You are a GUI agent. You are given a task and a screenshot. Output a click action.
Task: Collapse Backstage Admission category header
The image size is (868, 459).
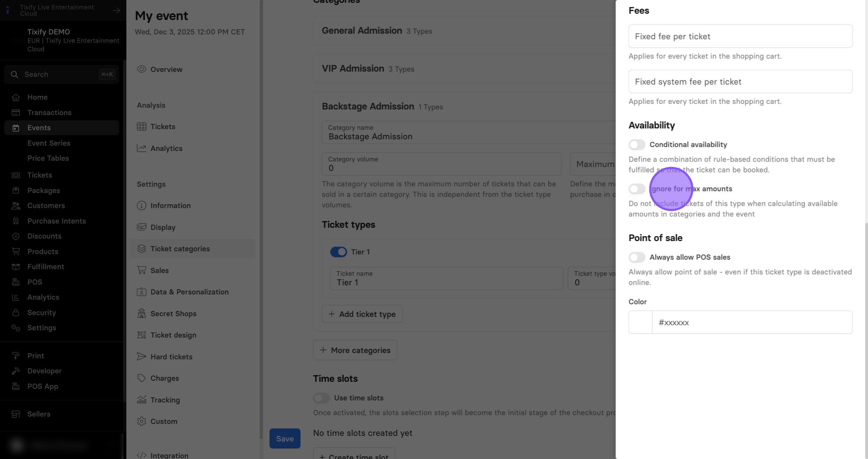pos(464,106)
